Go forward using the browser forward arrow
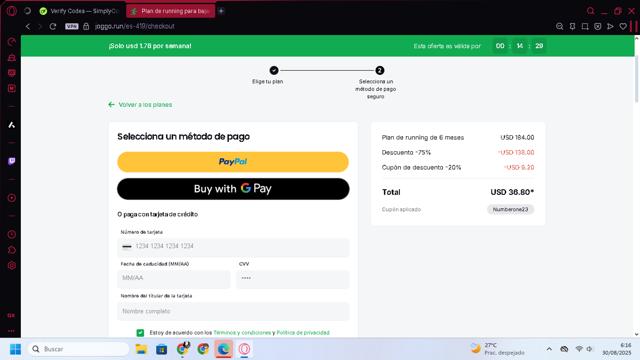 coord(40,26)
